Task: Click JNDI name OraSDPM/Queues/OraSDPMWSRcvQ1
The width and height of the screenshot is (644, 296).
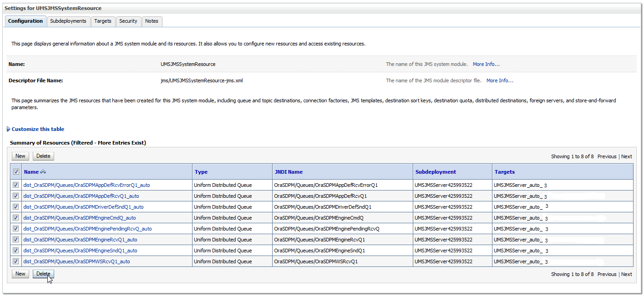Action: coord(316,261)
